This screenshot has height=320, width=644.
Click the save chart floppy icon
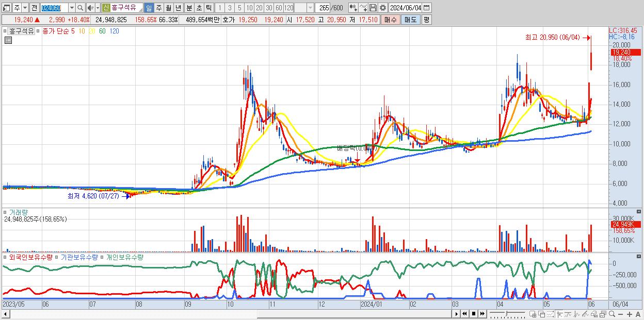pos(373,8)
